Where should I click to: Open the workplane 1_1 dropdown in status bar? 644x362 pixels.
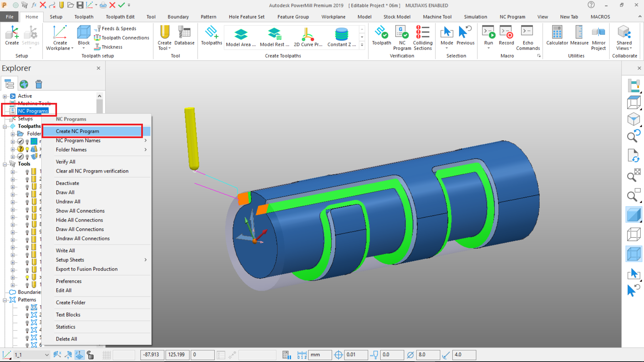[47, 355]
